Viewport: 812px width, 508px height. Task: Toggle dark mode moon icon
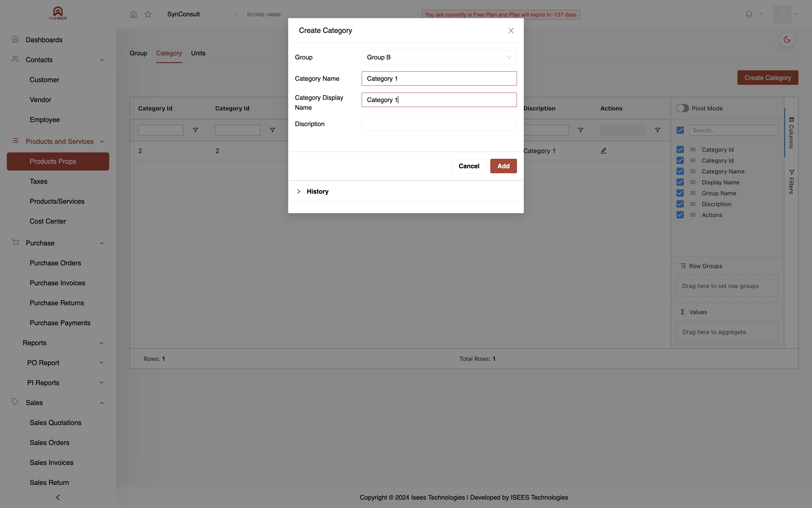(x=787, y=40)
